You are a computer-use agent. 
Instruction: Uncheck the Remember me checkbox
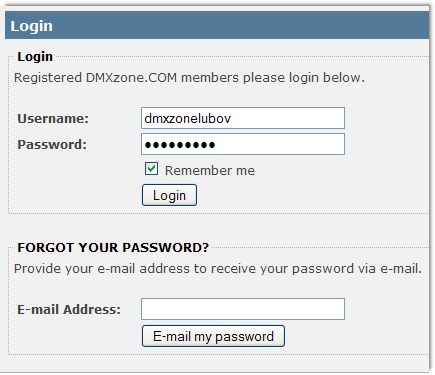151,169
